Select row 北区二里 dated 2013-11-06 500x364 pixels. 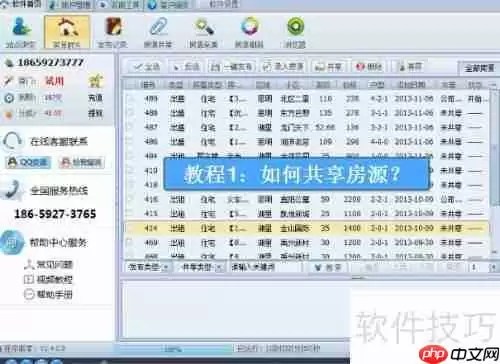(x=307, y=99)
